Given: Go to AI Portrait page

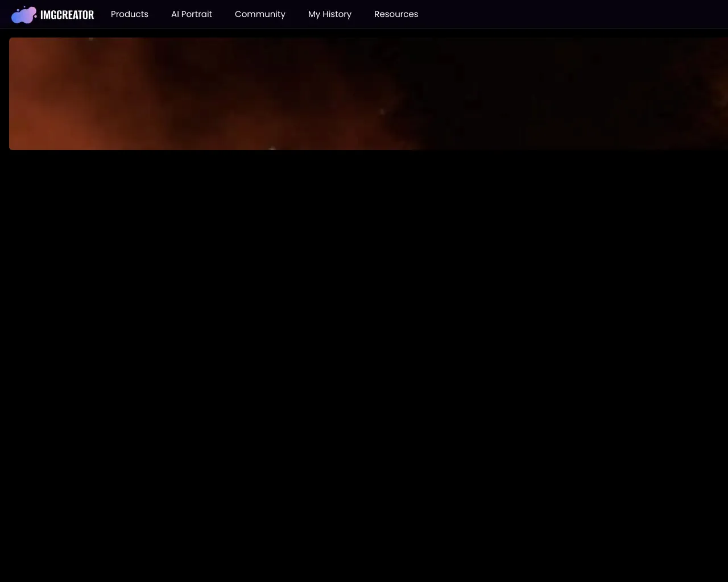Looking at the screenshot, I should click(x=192, y=14).
